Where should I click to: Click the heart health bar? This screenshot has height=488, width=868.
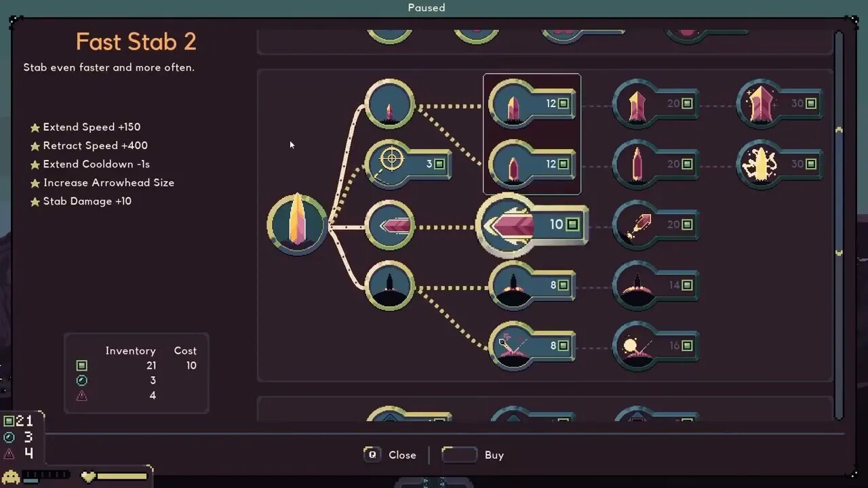coord(115,476)
